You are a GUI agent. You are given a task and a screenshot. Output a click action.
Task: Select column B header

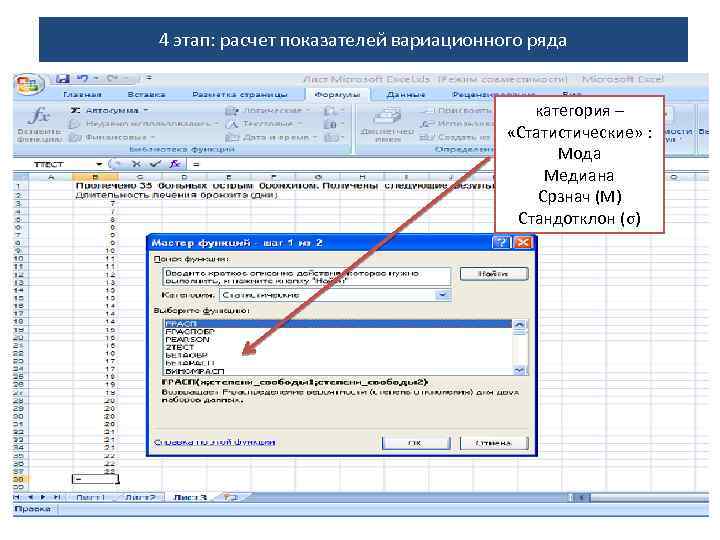click(x=95, y=177)
